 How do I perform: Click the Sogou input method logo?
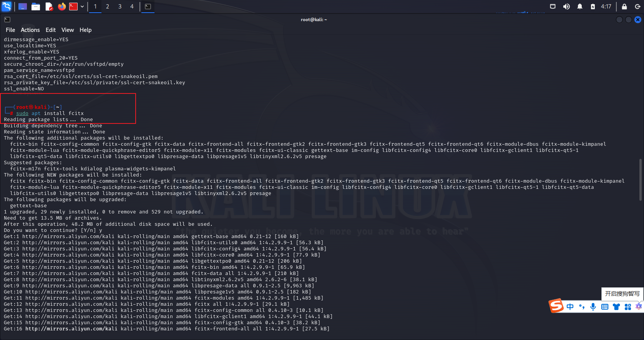pyautogui.click(x=556, y=306)
